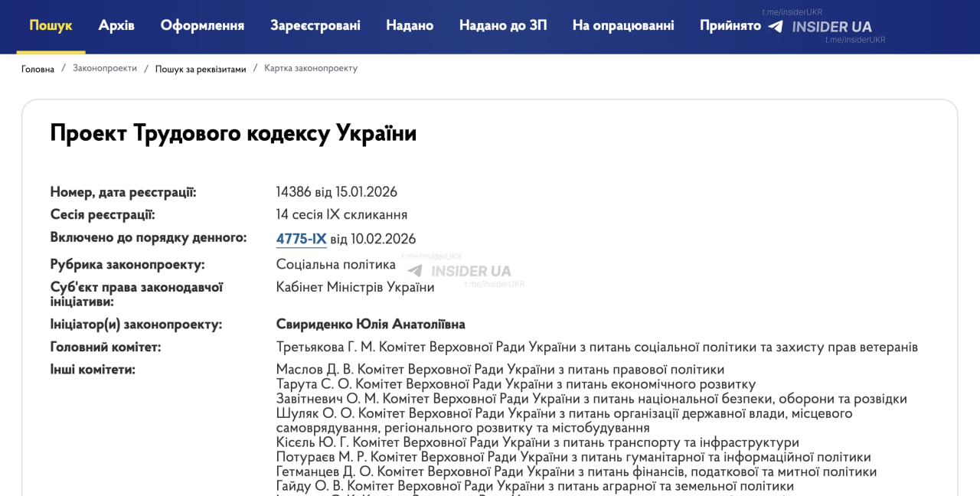Screen dimensions: 980x496
Task: Open the Надано section
Action: (410, 24)
